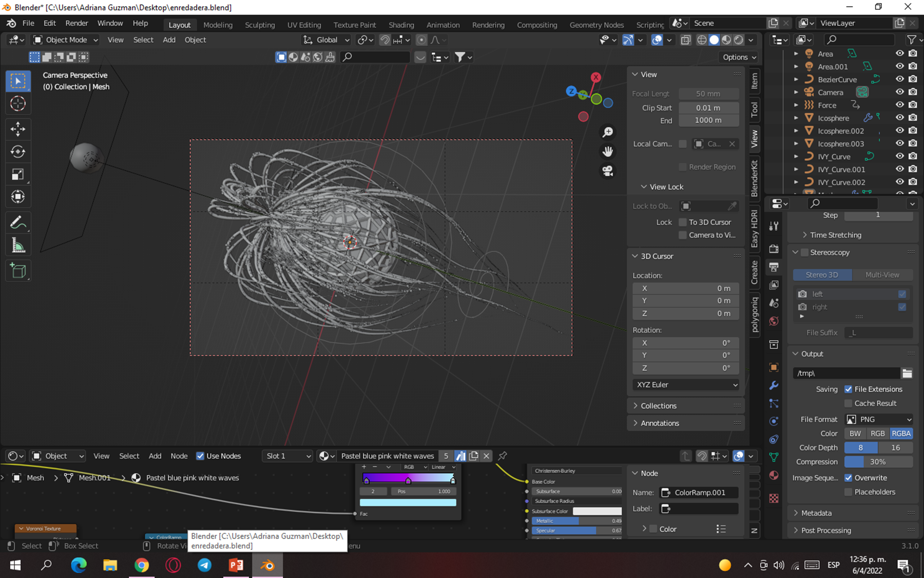Viewport: 924px width, 578px height.
Task: Browse output folder with the folder icon
Action: 907,374
